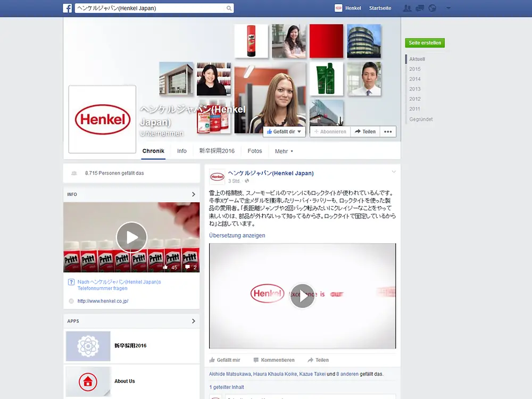Open the round glass building cover photo
532x399 pixels.
pos(364,41)
